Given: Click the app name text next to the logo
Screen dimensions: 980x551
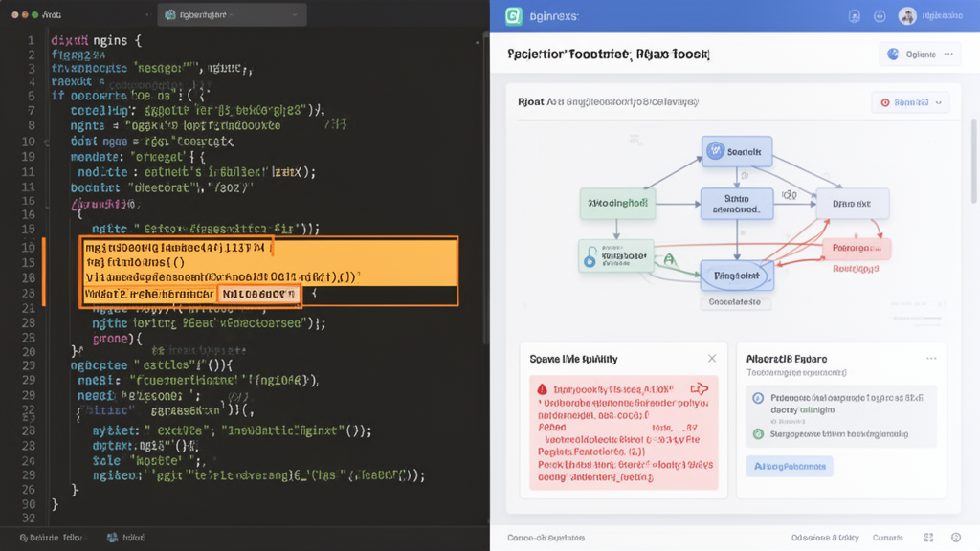Looking at the screenshot, I should tap(554, 16).
